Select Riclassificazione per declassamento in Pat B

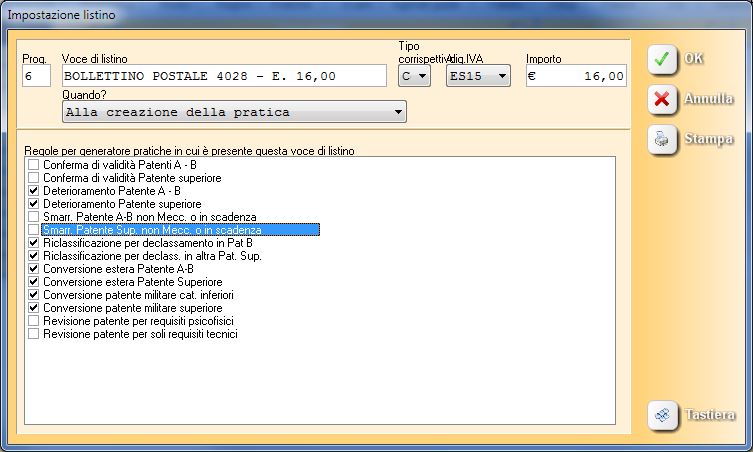pyautogui.click(x=34, y=242)
